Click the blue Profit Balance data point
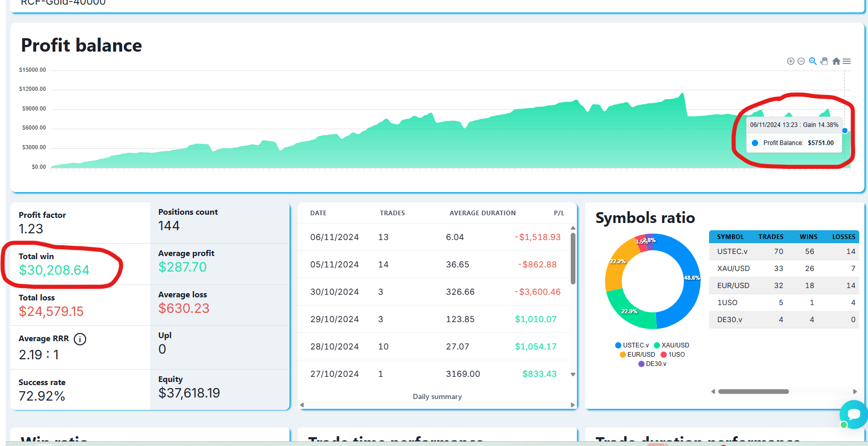The width and height of the screenshot is (868, 446). (x=845, y=131)
